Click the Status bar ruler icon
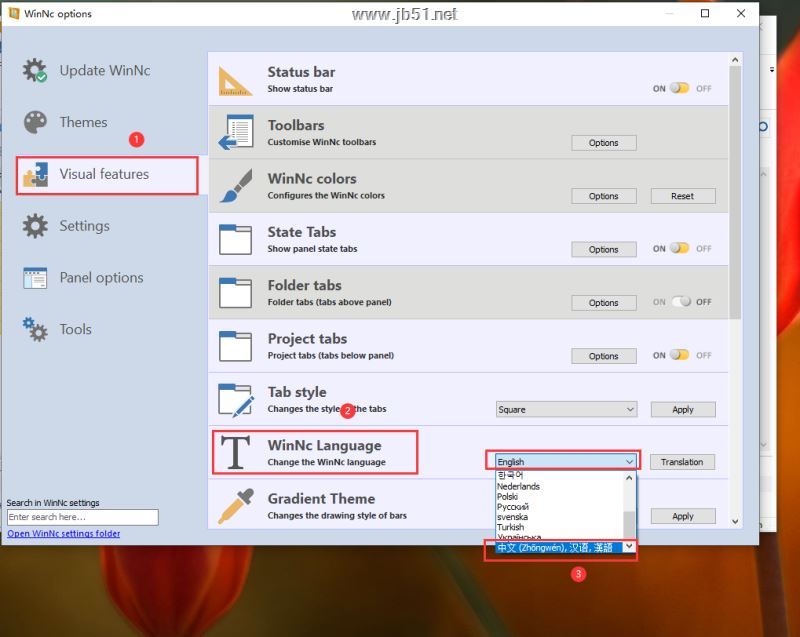 [x=235, y=81]
